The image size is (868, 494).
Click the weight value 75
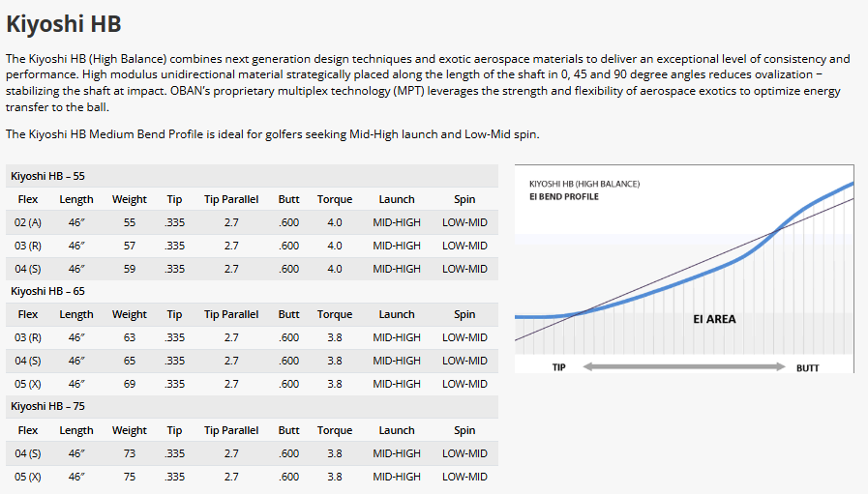coord(129,477)
